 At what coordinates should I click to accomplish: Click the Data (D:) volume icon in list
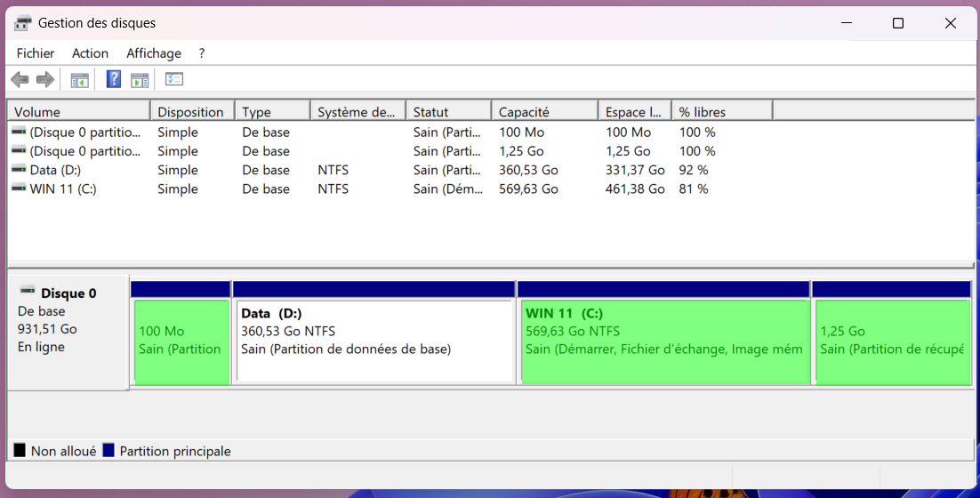pyautogui.click(x=19, y=170)
